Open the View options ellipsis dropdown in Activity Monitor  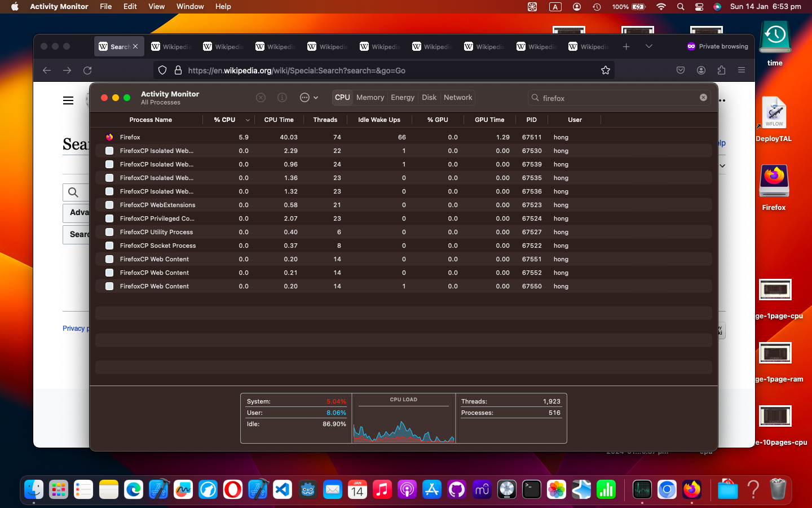(x=309, y=97)
